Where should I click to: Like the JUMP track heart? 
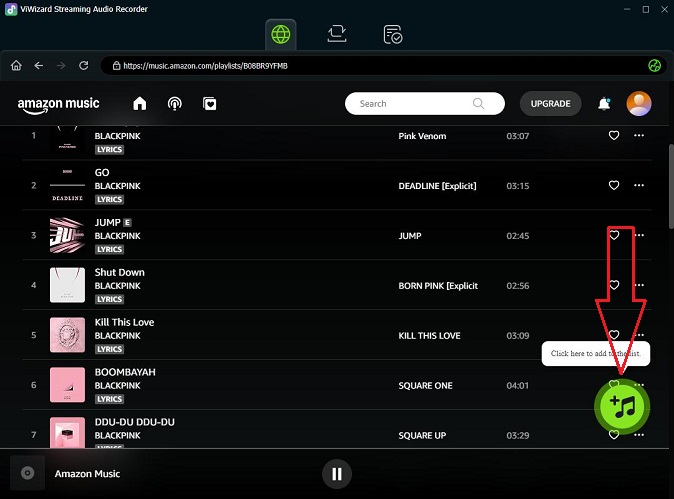click(x=614, y=235)
